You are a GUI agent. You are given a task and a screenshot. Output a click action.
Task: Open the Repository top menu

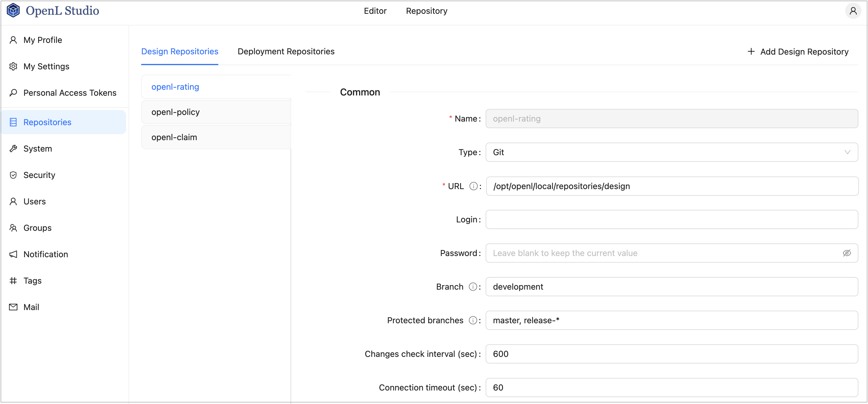(x=426, y=11)
